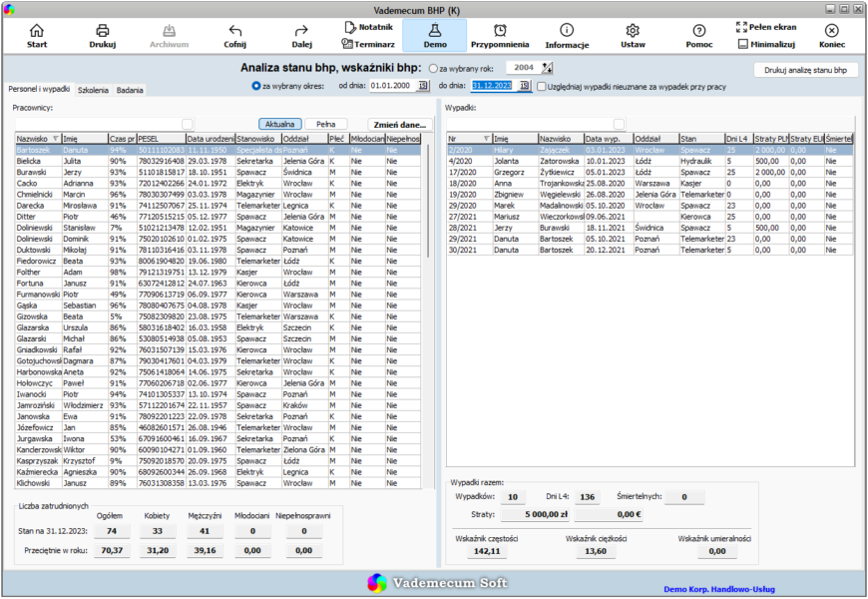Enable 'Uwzględniaj wypadki nieuznane' checkbox
This screenshot has height=599, width=868.
click(542, 87)
